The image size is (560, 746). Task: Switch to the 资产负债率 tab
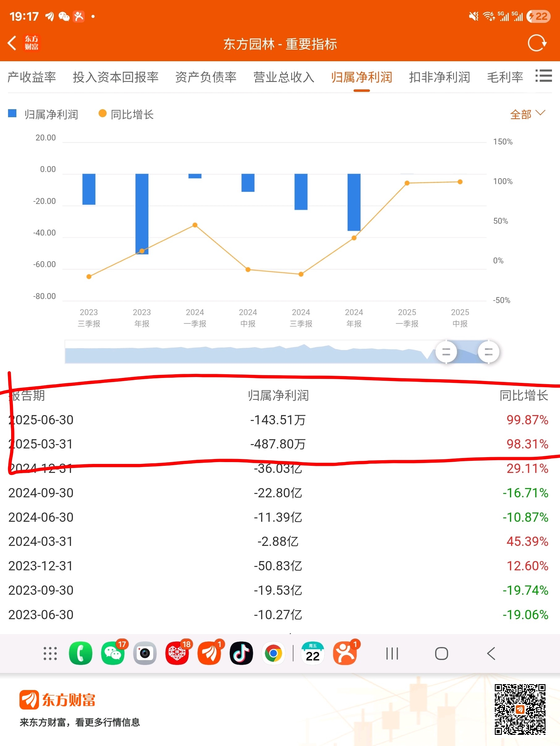tap(206, 77)
